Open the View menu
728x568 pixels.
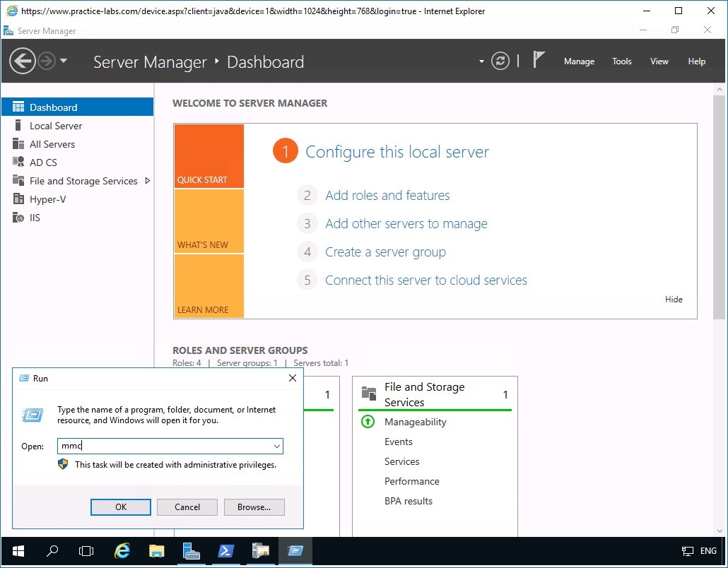659,61
